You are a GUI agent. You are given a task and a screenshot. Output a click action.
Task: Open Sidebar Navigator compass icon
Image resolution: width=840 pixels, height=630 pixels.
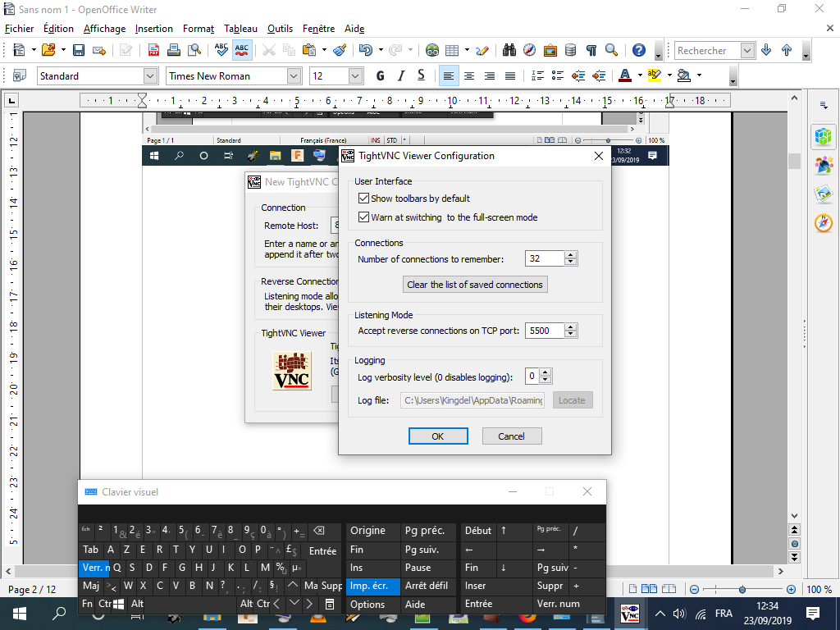click(x=824, y=223)
